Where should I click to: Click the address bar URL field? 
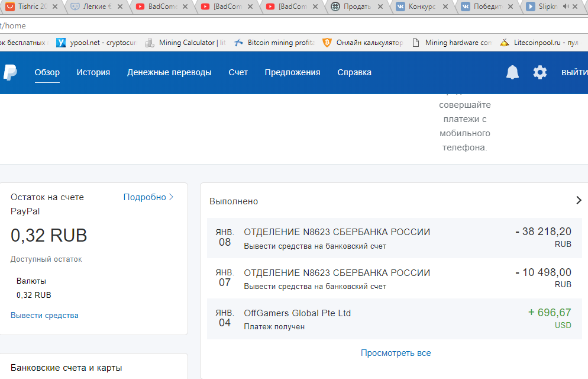pyautogui.click(x=294, y=25)
